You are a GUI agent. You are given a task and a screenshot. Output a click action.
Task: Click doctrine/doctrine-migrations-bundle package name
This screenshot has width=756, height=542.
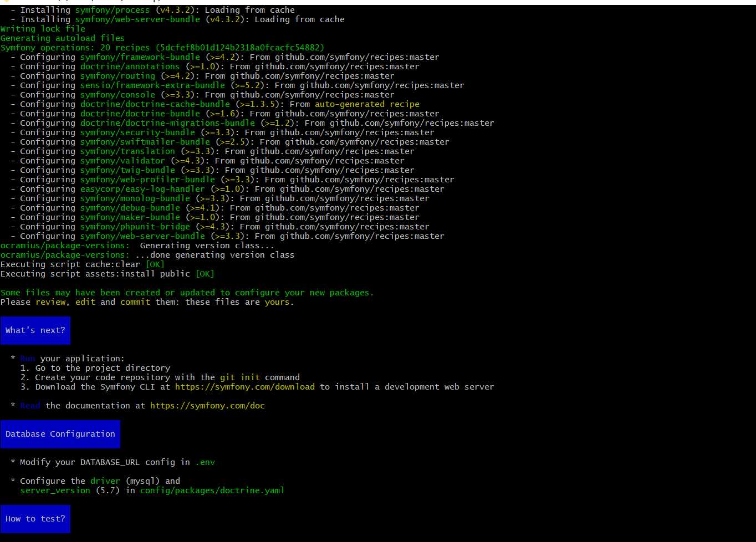click(x=167, y=123)
